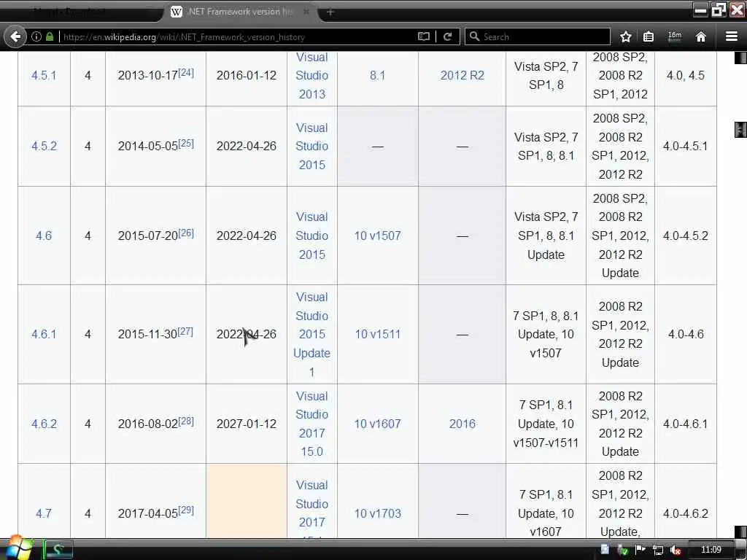Viewport: 747px width, 560px height.
Task: Go back with the browser back arrow
Action: click(x=15, y=36)
